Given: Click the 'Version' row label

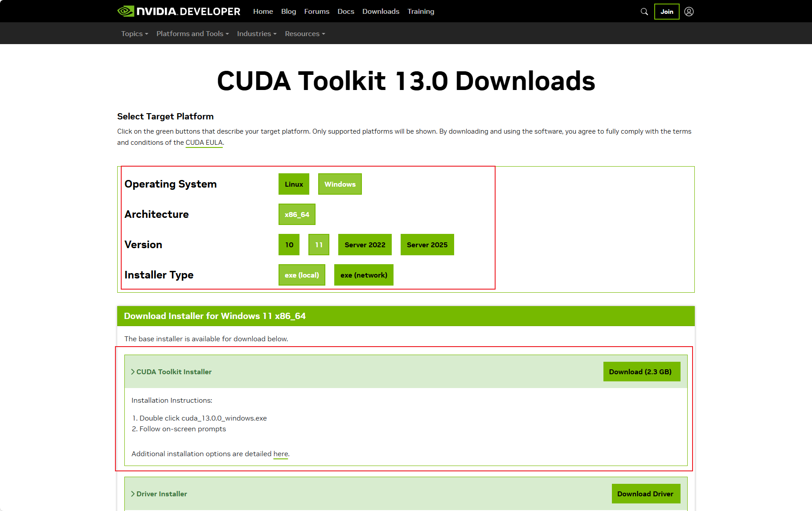Looking at the screenshot, I should pyautogui.click(x=144, y=245).
